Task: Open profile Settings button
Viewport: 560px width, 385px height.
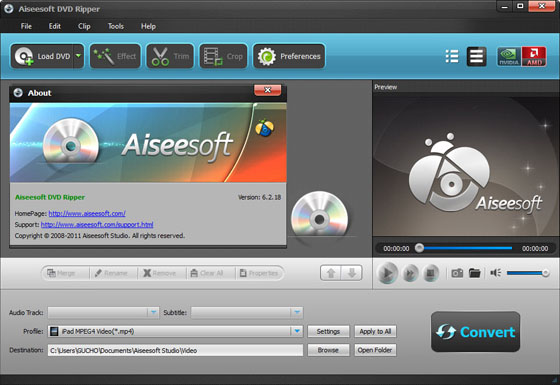Action: pos(328,331)
